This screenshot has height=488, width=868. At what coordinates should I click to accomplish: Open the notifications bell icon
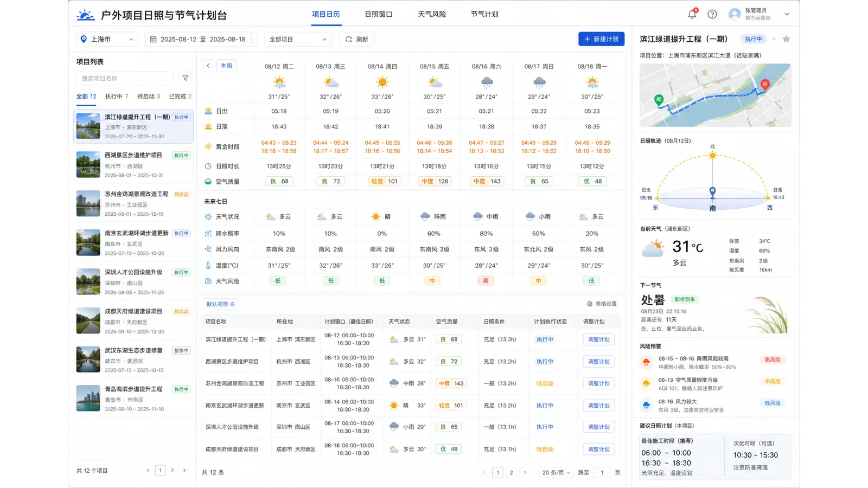pos(692,14)
